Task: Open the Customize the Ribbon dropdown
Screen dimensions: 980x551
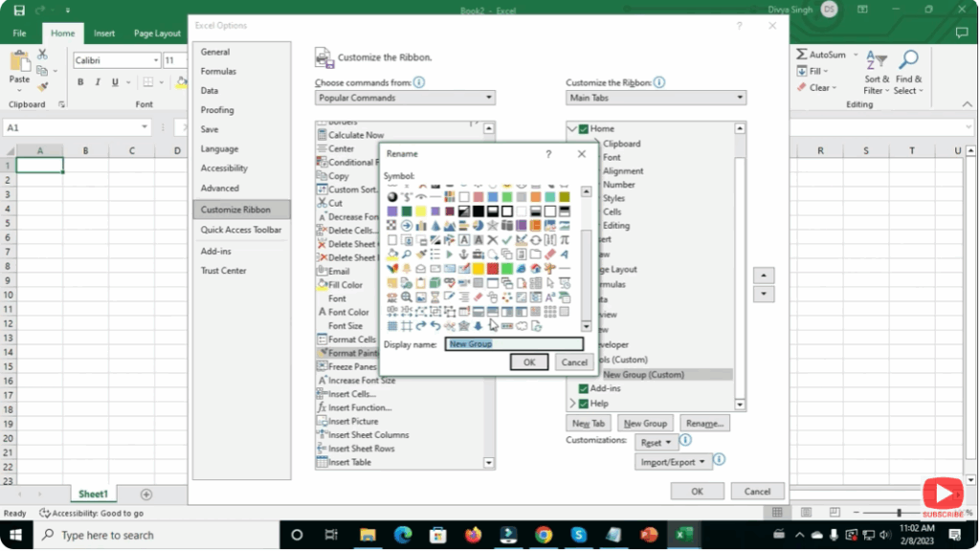Action: [656, 98]
